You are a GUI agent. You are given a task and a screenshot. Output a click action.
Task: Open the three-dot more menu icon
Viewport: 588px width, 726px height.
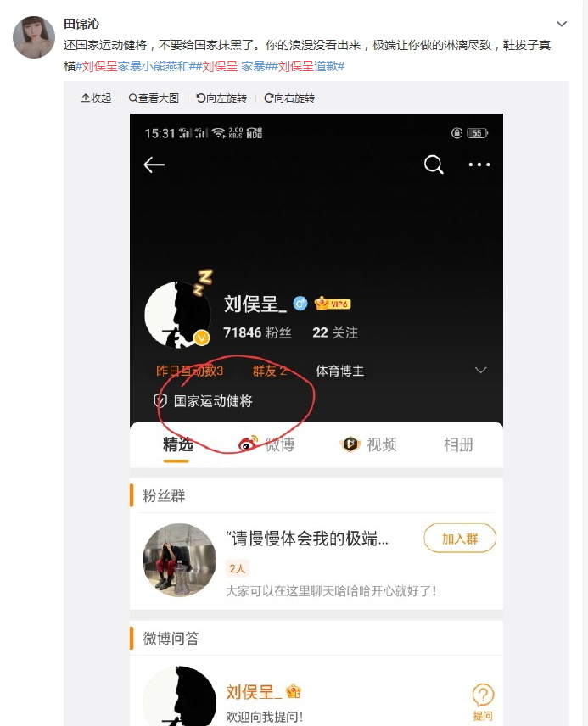point(479,165)
